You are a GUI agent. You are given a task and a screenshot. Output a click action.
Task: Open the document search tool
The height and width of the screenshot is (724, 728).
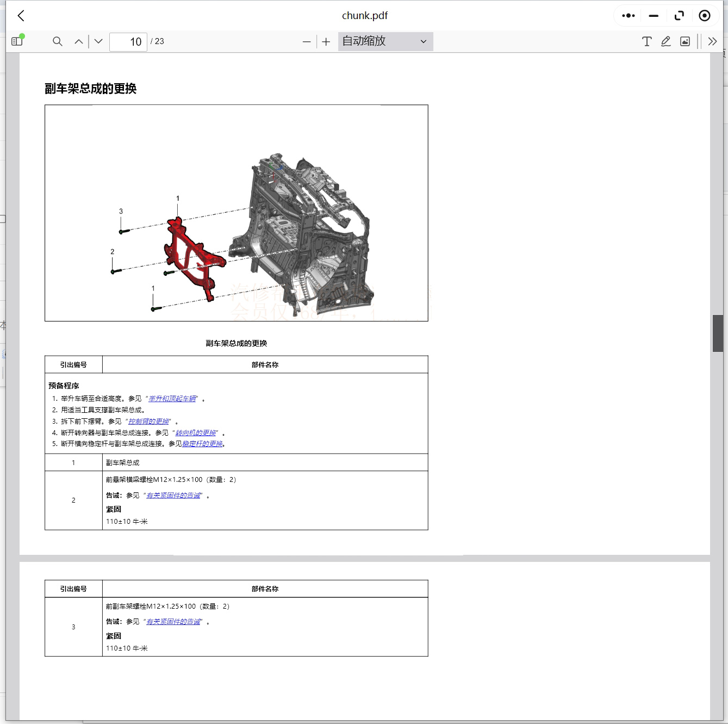pos(57,41)
